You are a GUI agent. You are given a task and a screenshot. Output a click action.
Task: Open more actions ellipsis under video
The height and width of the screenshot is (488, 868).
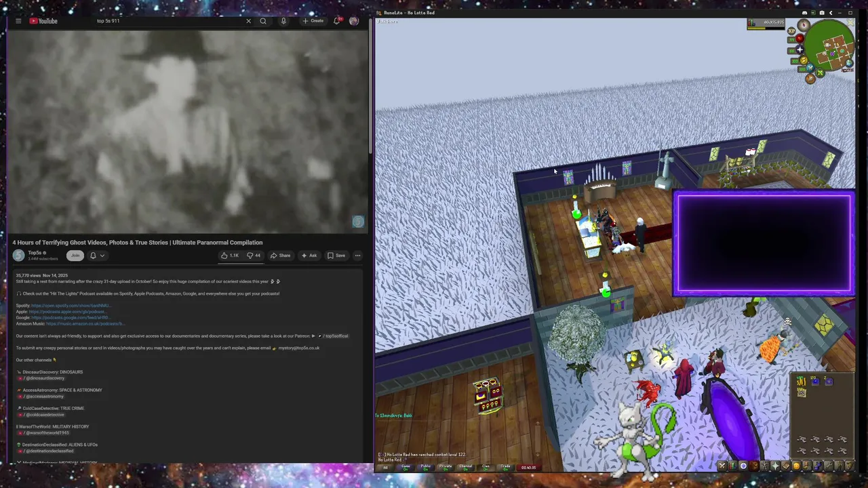click(357, 256)
